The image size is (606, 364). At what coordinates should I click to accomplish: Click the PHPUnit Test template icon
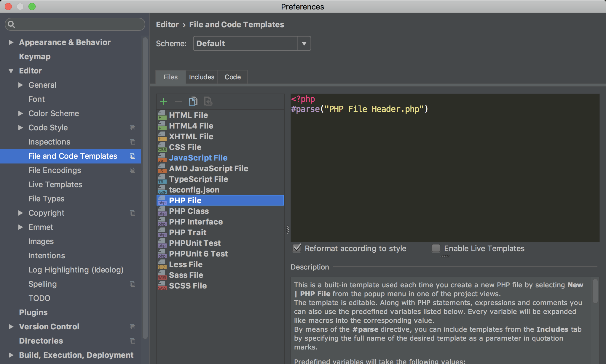point(162,243)
